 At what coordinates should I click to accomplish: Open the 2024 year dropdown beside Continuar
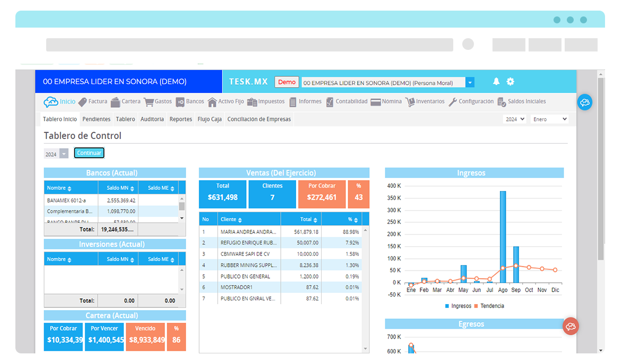56,154
